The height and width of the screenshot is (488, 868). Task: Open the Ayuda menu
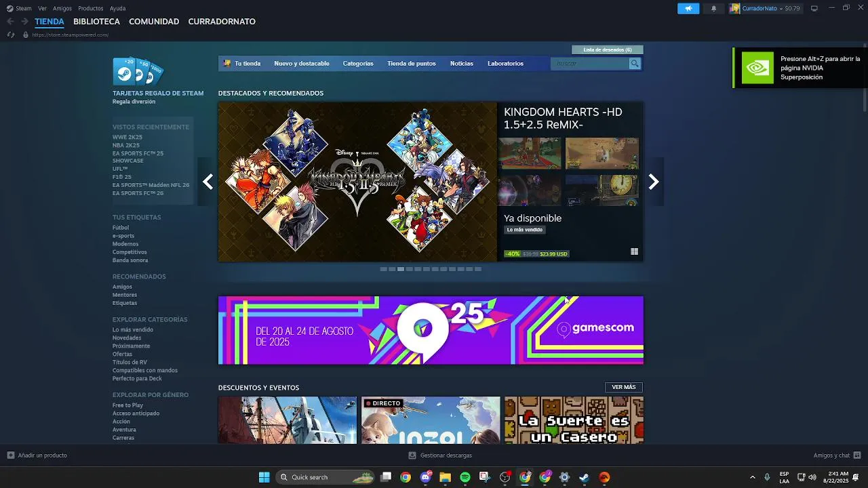117,8
